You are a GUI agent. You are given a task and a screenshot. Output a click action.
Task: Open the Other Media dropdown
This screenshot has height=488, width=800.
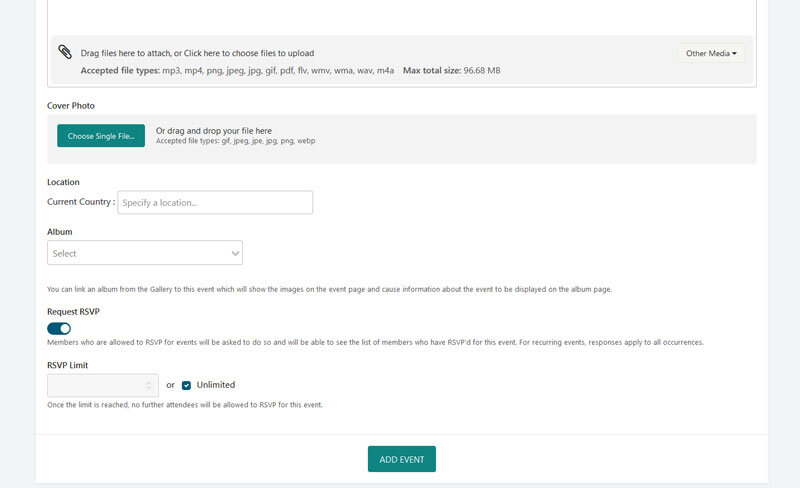[711, 53]
